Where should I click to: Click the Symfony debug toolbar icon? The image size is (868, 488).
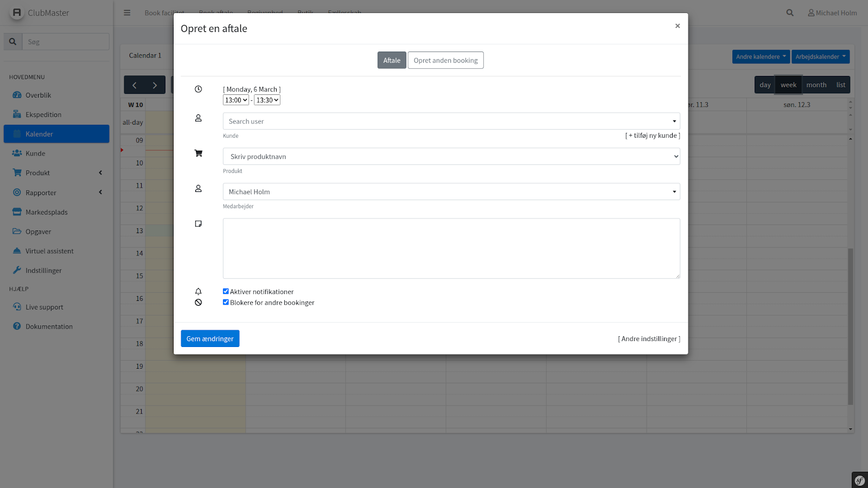click(x=859, y=480)
